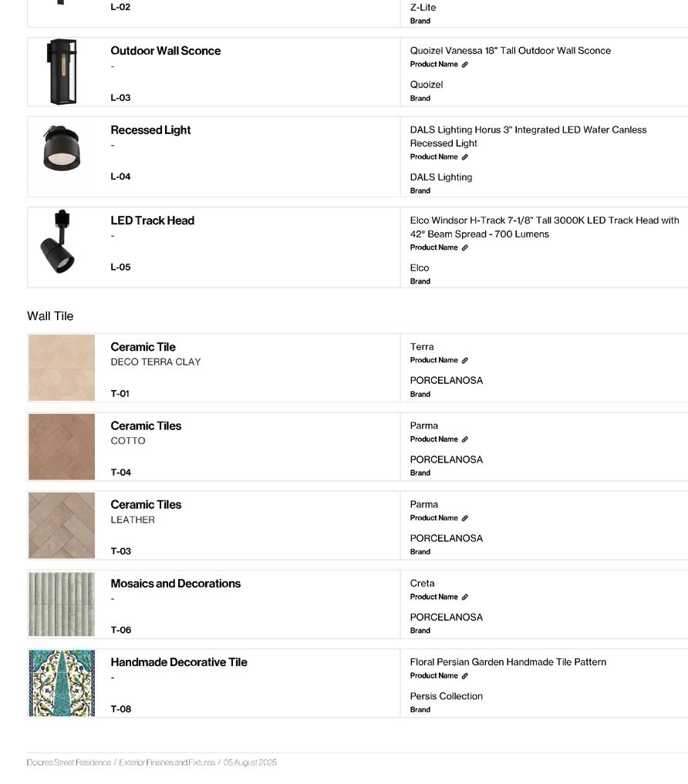
Task: Click link icon for DALS Horus recessed light
Action: 464,157
